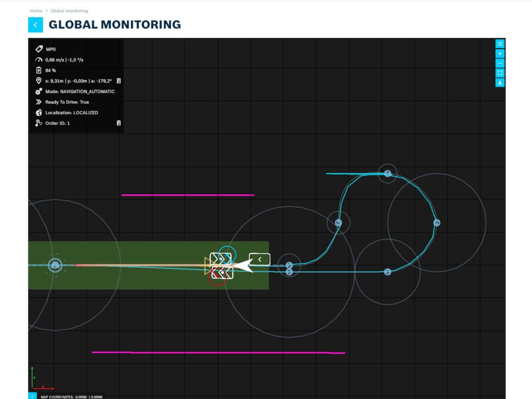
Task: Click the double-chevron Ready To Drive icon
Action: (x=39, y=102)
